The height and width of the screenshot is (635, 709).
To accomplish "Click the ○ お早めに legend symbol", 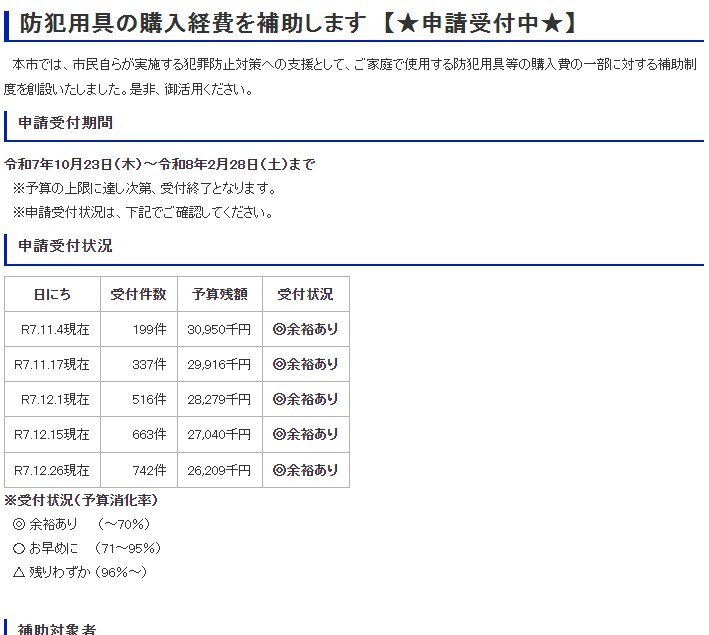I will coord(19,548).
